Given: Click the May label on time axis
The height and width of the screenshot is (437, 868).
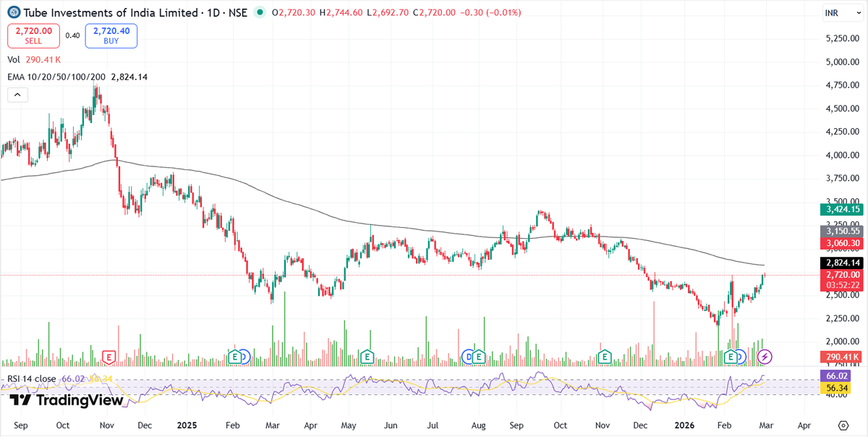Looking at the screenshot, I should click(x=349, y=425).
